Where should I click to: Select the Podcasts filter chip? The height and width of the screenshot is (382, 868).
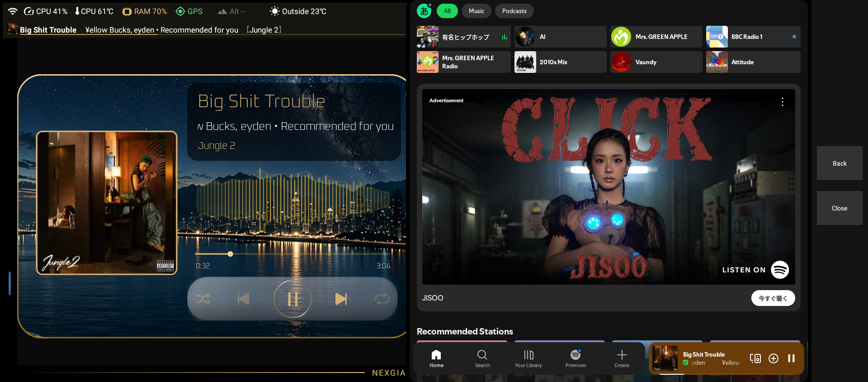(514, 11)
